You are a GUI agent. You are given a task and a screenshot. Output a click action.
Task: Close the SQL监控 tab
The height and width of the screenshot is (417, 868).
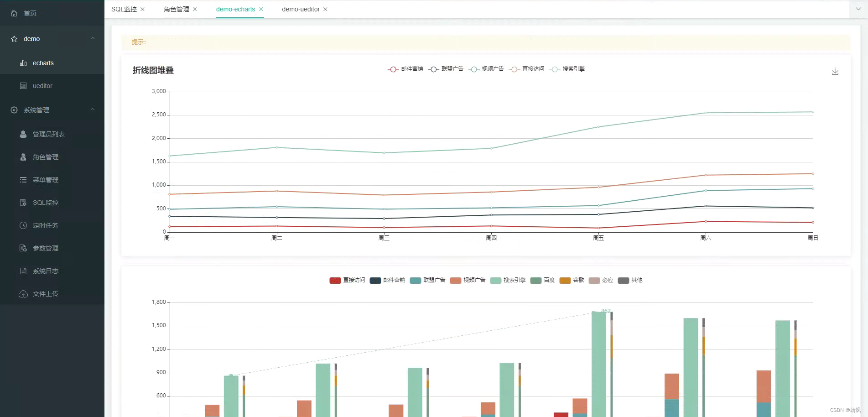point(143,9)
